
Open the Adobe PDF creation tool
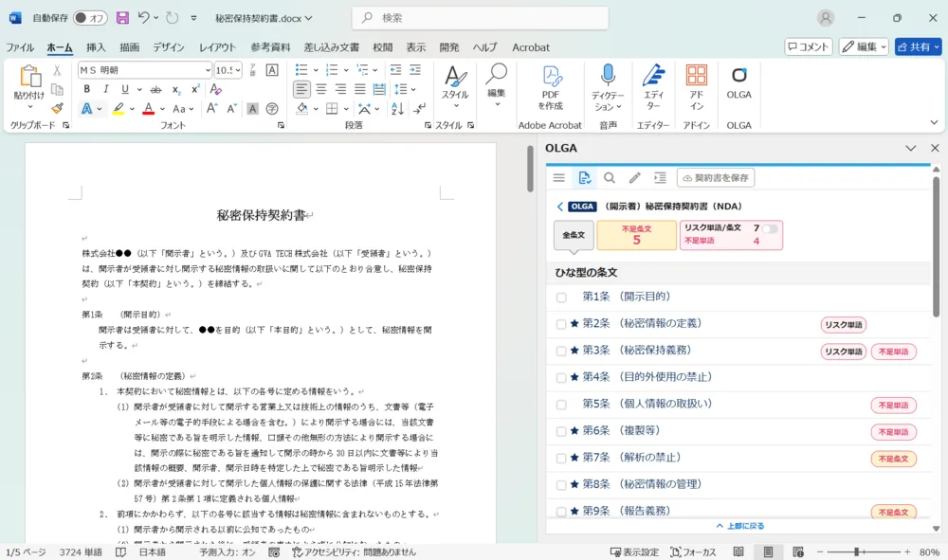pyautogui.click(x=551, y=87)
